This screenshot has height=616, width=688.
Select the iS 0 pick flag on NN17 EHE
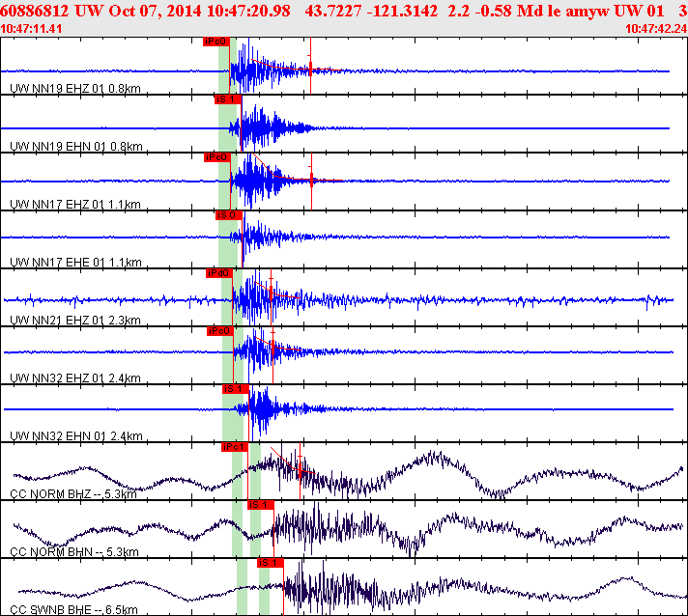click(227, 214)
